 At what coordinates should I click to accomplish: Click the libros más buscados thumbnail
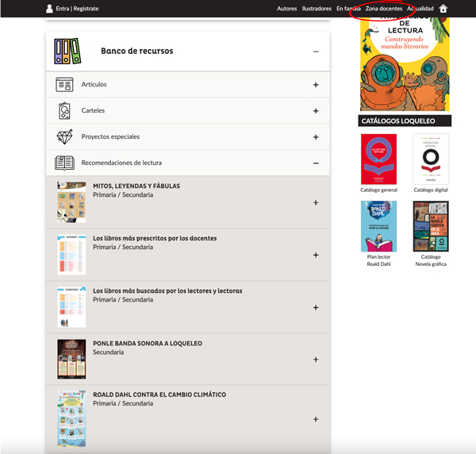[71, 307]
